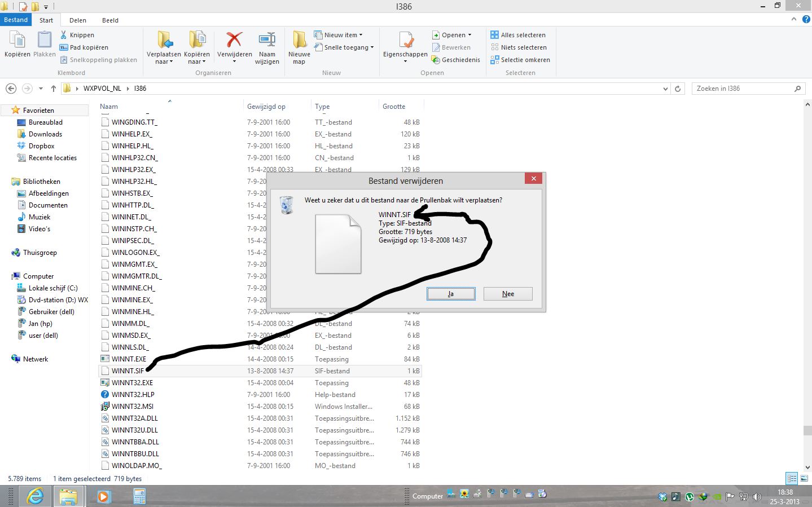Go back with the back arrow

[11, 89]
